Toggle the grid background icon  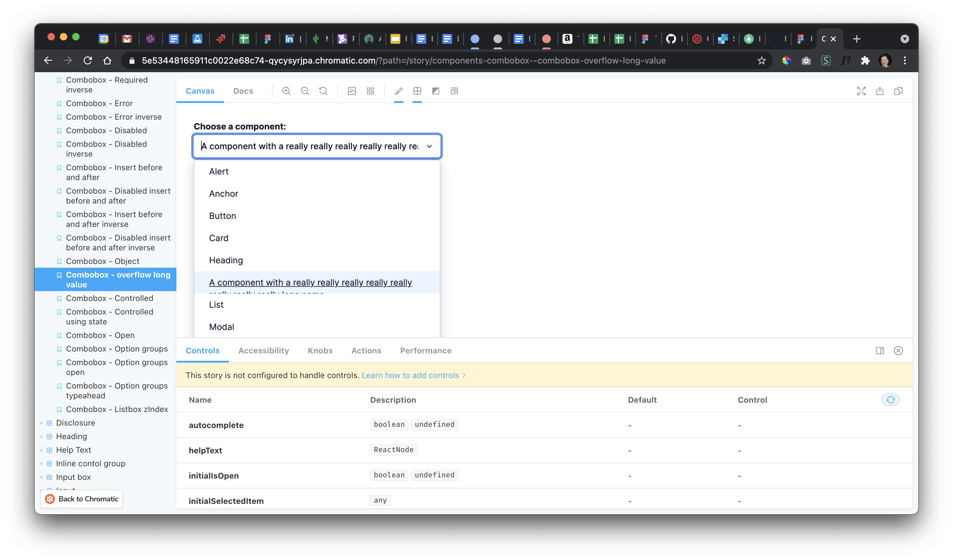[370, 91]
